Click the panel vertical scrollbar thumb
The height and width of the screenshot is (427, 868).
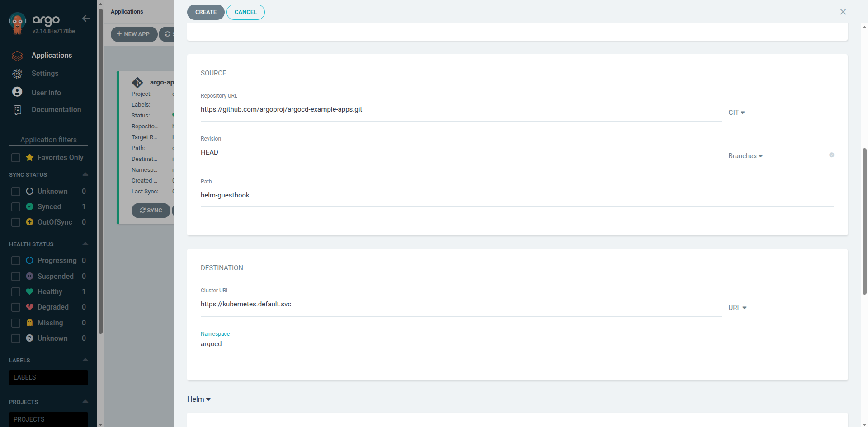coord(864,221)
